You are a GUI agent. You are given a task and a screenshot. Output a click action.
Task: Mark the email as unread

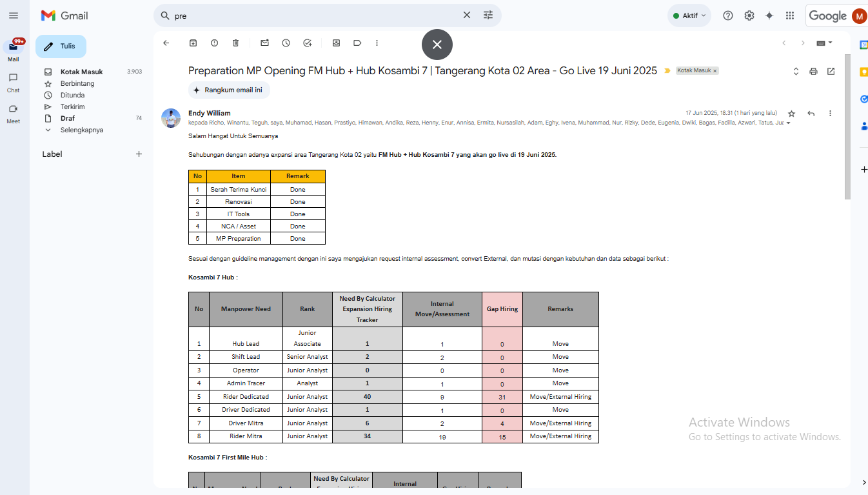point(264,43)
